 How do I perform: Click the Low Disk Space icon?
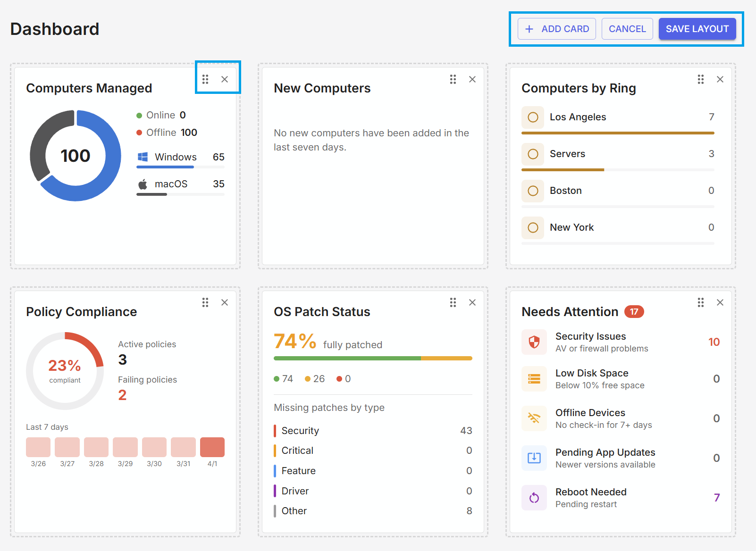pos(534,379)
